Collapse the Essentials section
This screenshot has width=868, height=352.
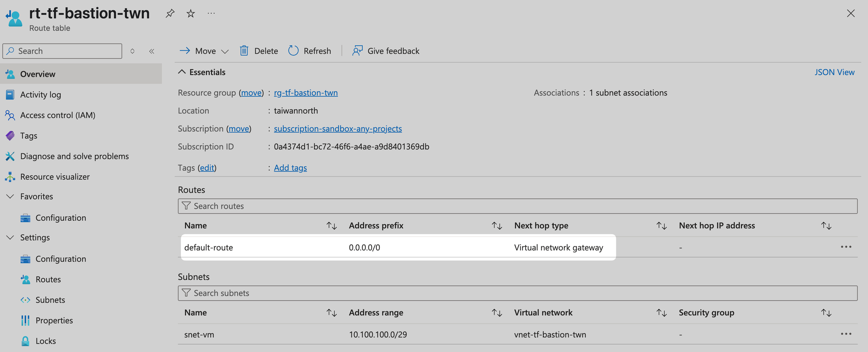pos(182,72)
